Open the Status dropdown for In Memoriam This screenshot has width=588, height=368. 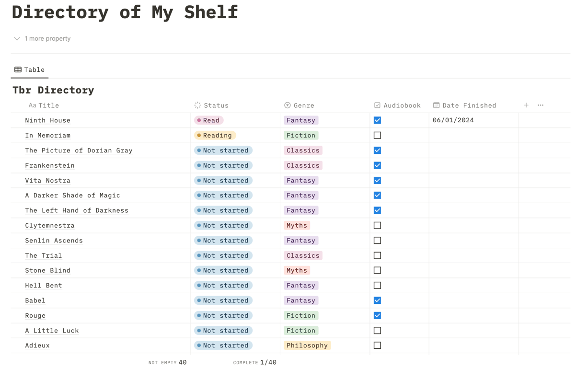tap(215, 136)
